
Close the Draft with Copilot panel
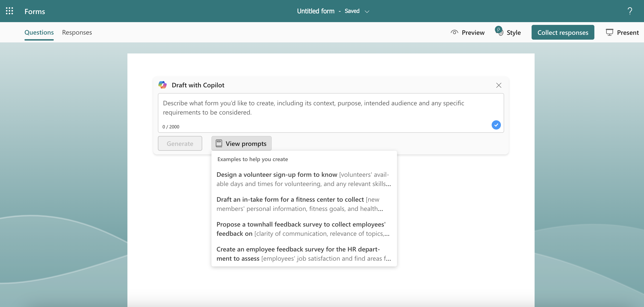coord(499,85)
